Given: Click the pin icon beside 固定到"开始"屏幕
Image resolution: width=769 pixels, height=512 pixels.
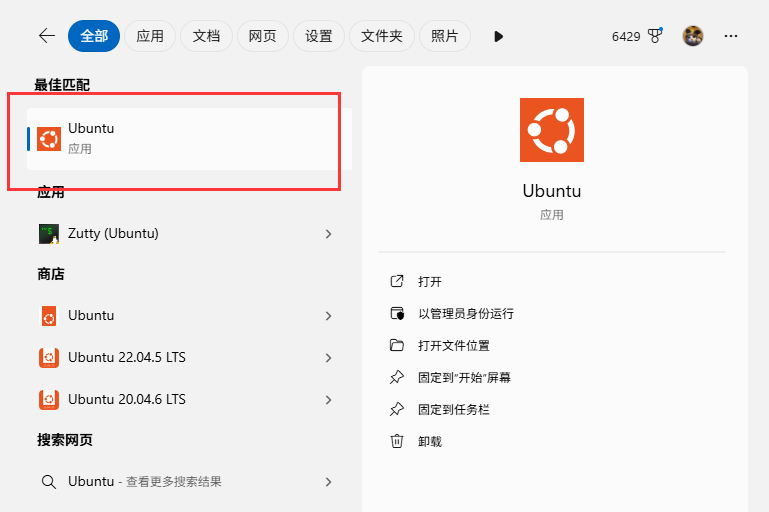Looking at the screenshot, I should point(397,378).
